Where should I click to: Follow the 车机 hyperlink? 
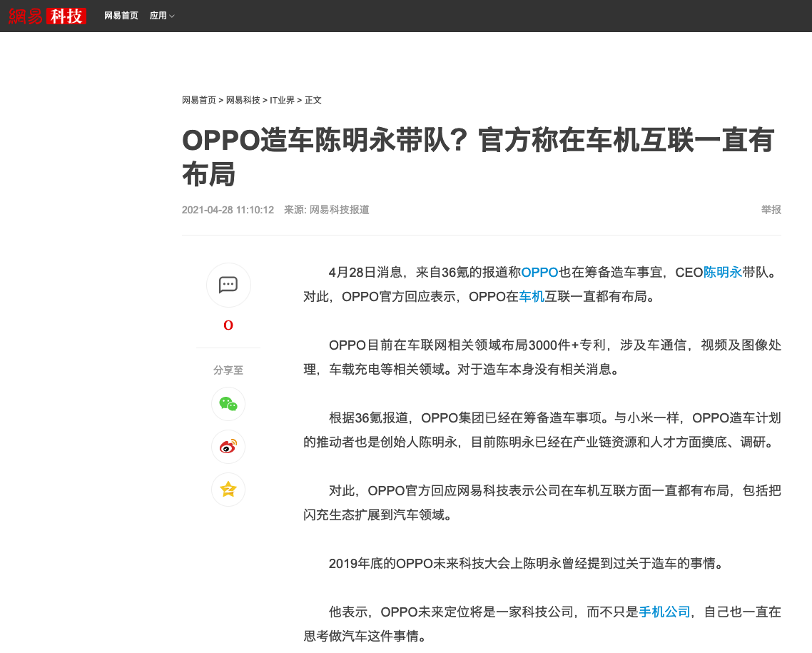pyautogui.click(x=532, y=297)
